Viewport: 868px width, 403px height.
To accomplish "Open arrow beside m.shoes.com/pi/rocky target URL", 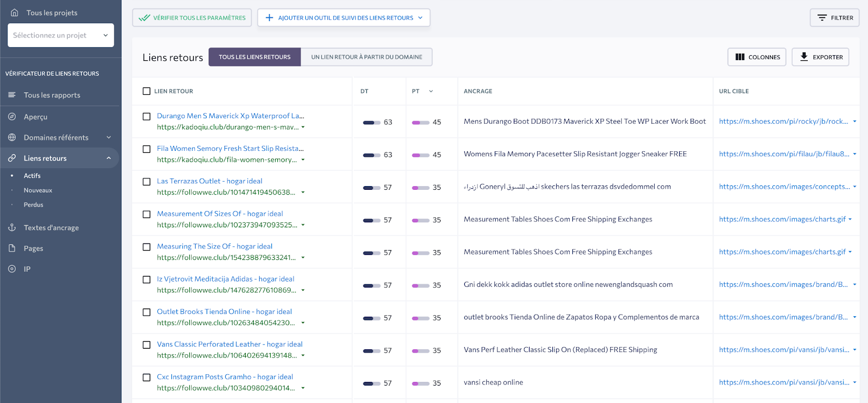I will 854,121.
